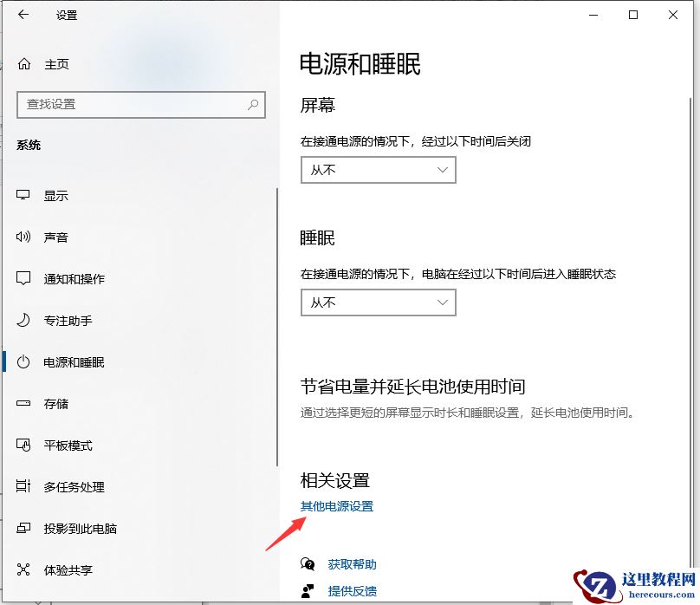The image size is (700, 605).
Task: Open 多任务处理 settings
Action: click(x=25, y=486)
